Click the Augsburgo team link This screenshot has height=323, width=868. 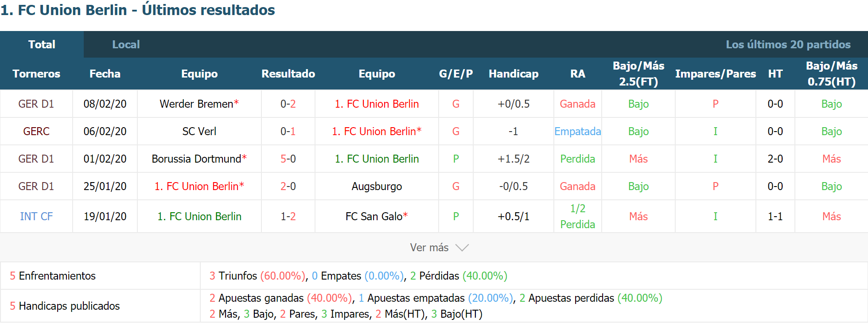point(377,186)
